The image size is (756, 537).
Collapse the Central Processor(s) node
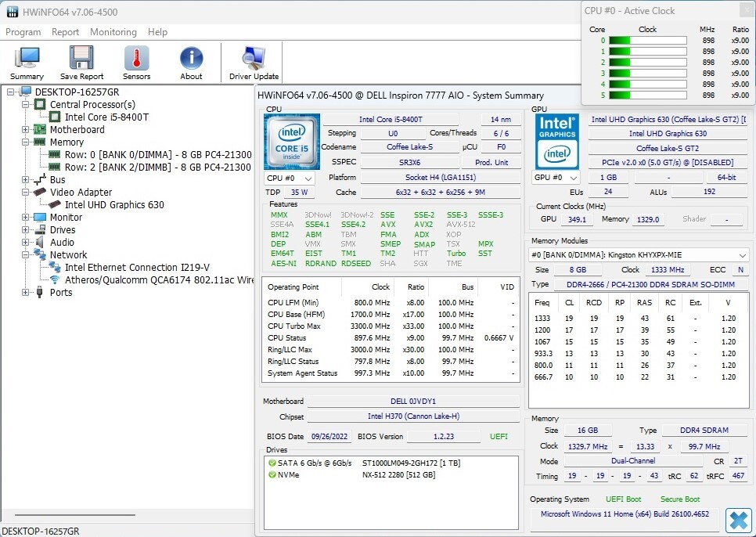coord(26,105)
